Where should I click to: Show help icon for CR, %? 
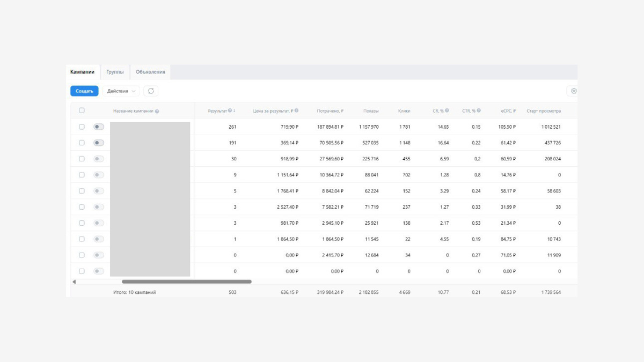[x=447, y=110]
